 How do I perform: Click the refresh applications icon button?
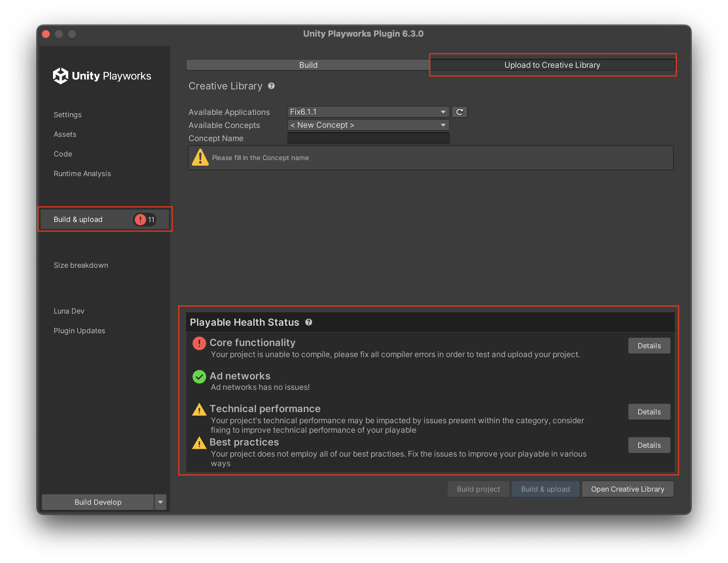point(459,112)
